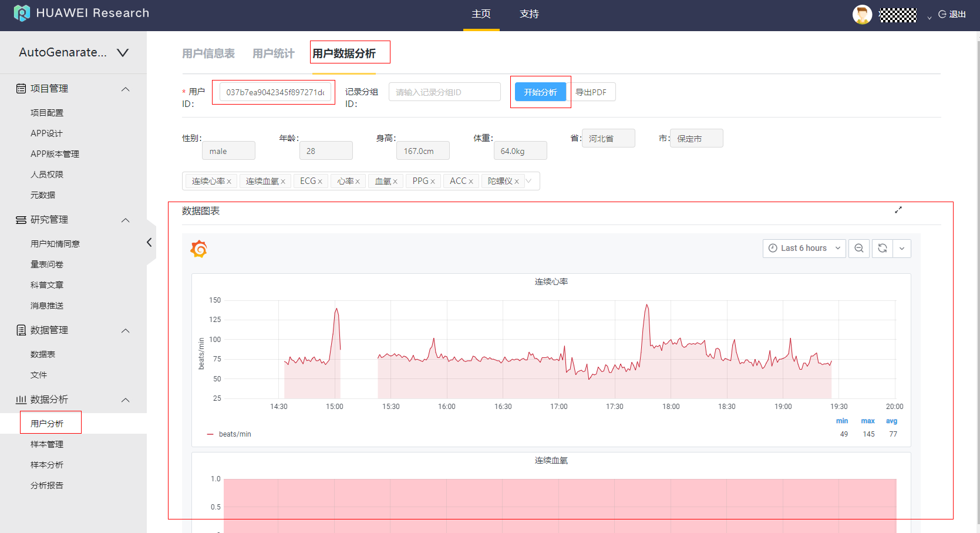Select 人员权限 in the sidebar

pos(47,175)
